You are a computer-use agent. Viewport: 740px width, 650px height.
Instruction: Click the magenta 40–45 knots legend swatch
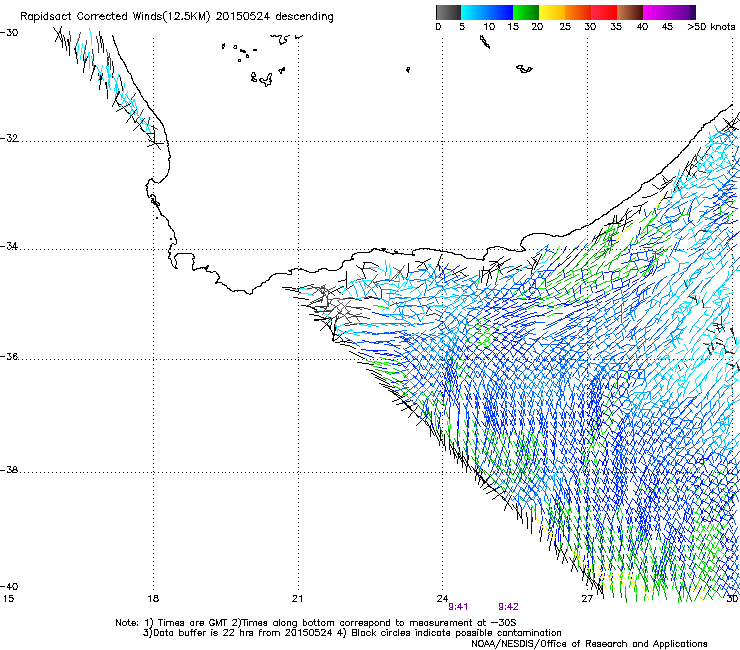pos(656,12)
